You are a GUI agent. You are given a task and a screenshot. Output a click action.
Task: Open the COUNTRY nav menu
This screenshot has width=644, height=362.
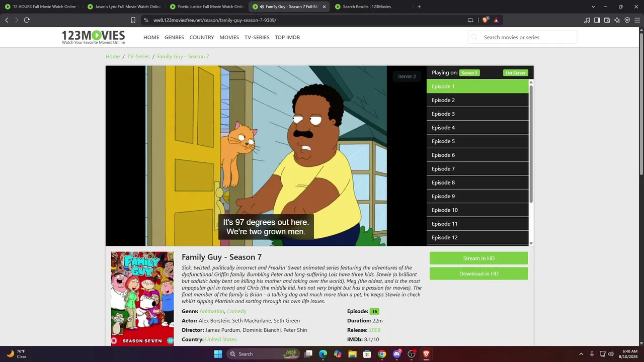pyautogui.click(x=202, y=37)
